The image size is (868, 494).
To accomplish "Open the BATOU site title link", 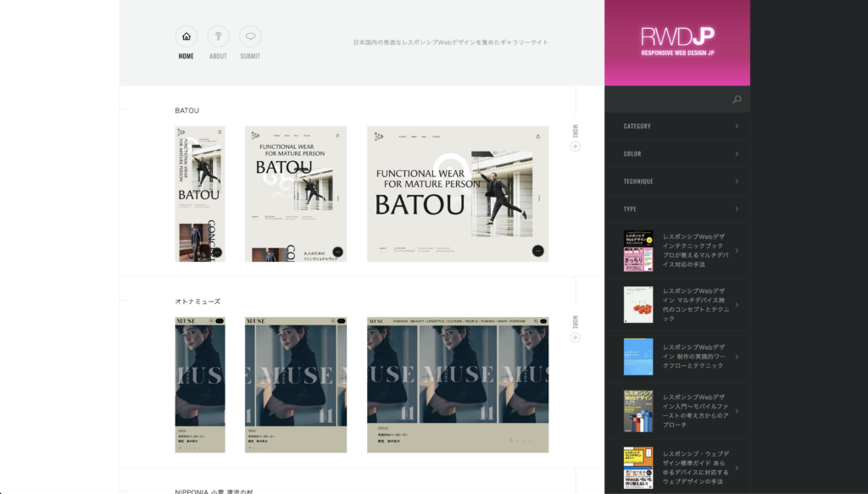I will pos(187,111).
